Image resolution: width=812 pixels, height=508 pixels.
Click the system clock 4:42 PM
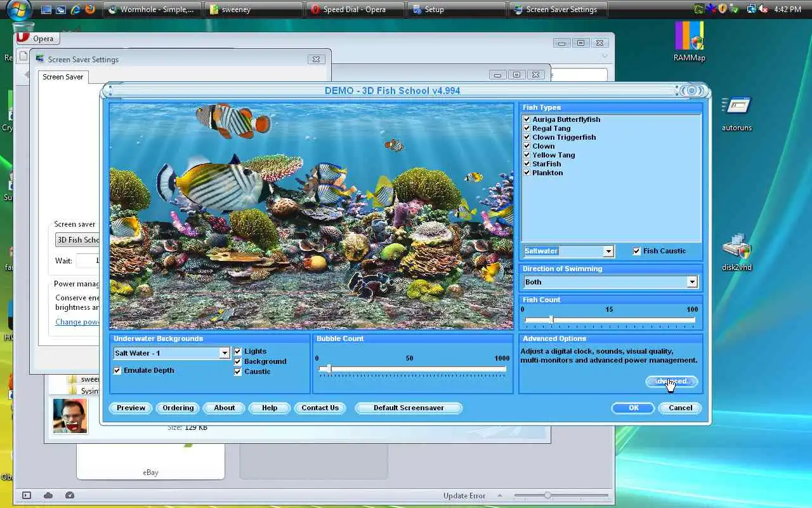787,10
